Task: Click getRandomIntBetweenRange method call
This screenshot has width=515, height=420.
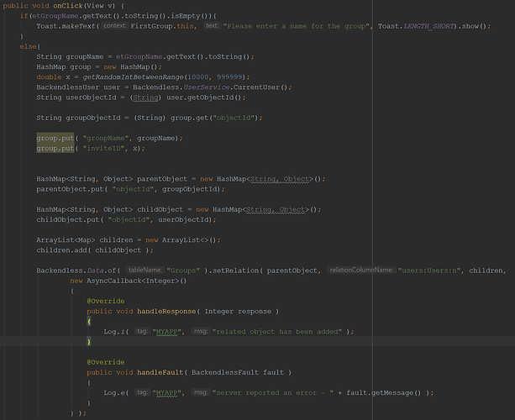Action: [x=133, y=76]
